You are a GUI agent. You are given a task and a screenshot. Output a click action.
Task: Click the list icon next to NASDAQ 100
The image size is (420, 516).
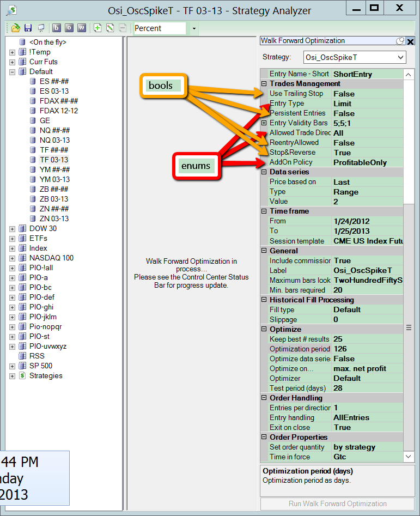pyautogui.click(x=22, y=258)
